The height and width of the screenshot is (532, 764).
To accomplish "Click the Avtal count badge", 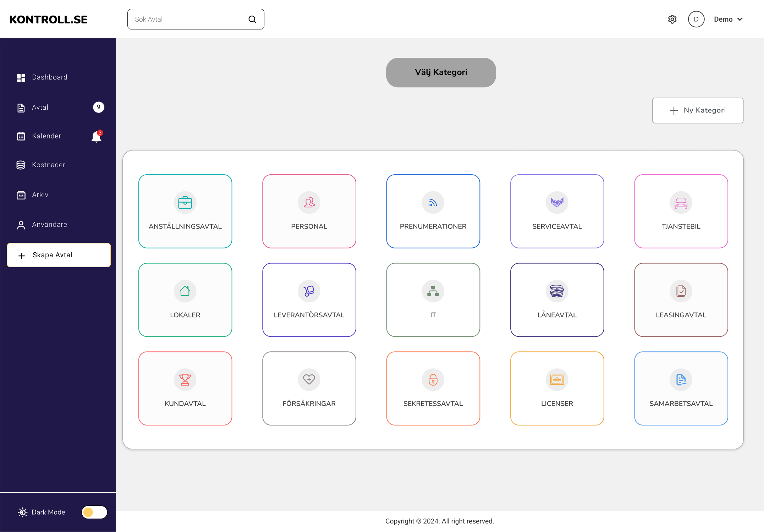I will (x=99, y=107).
